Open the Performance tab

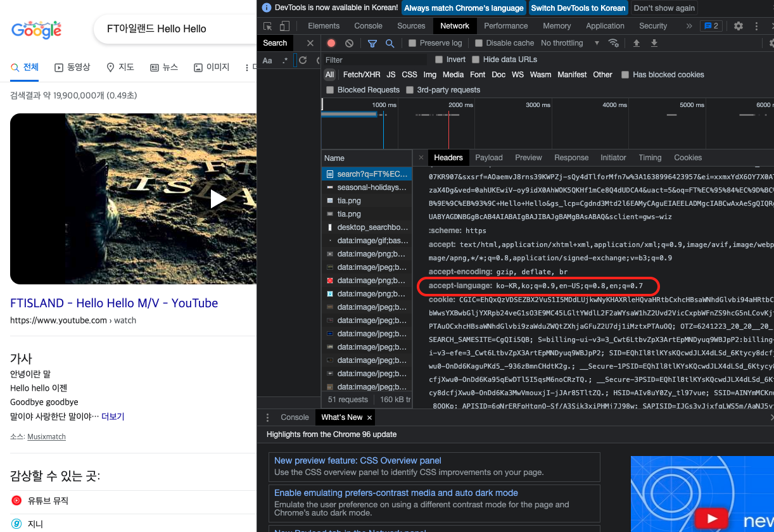tap(505, 26)
